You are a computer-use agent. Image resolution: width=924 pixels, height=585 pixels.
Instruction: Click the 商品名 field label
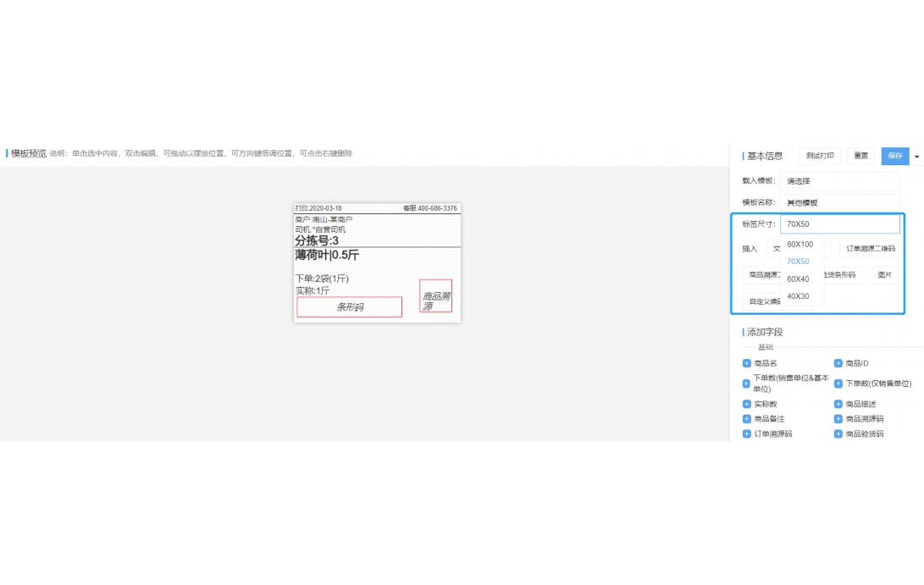tap(766, 363)
